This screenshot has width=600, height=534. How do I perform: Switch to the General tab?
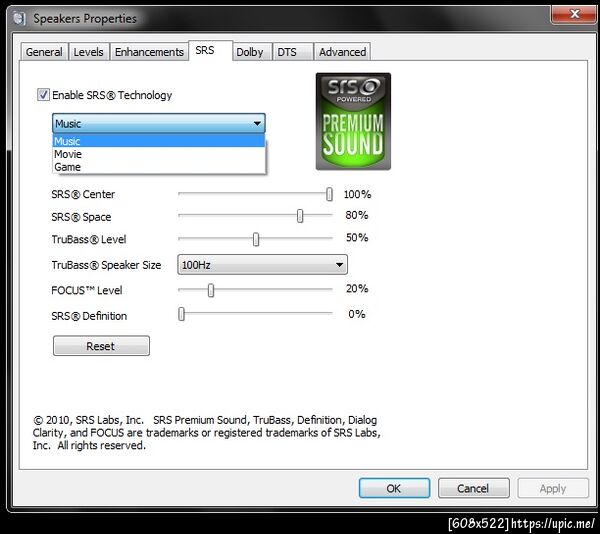(44, 52)
